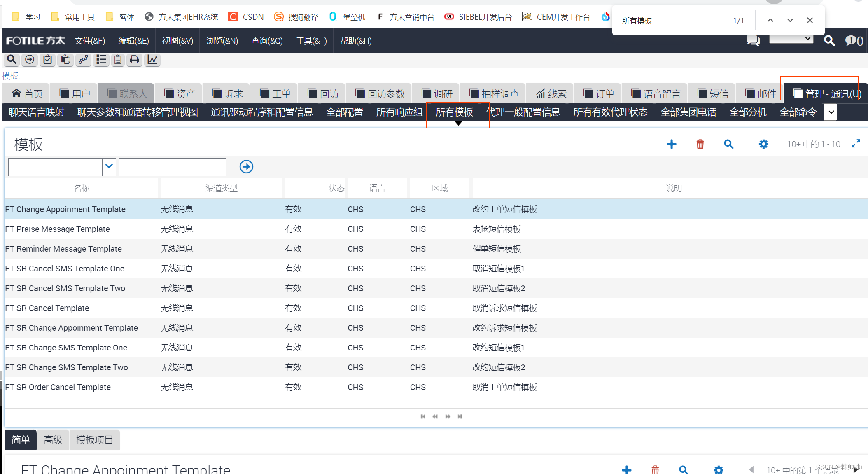Screen dimensions: 868x474
Task: Expand more views chevron after 全部命令
Action: (831, 112)
